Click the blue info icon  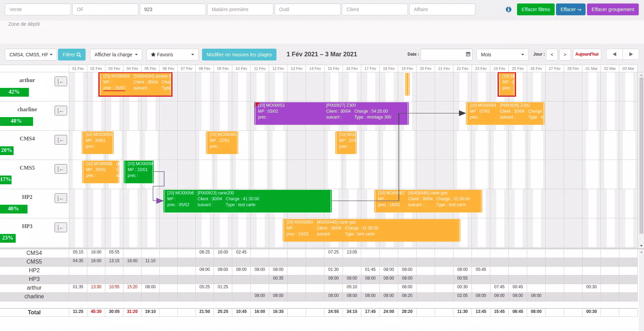pyautogui.click(x=508, y=9)
